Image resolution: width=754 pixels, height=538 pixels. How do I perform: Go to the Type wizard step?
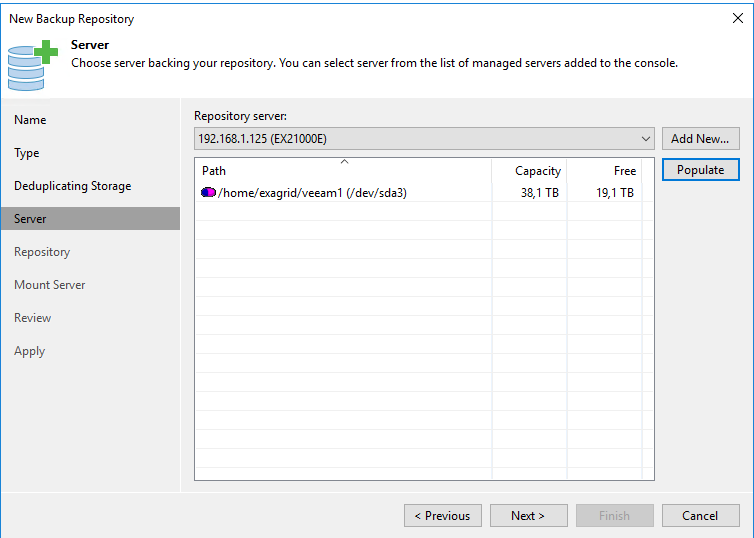26,153
